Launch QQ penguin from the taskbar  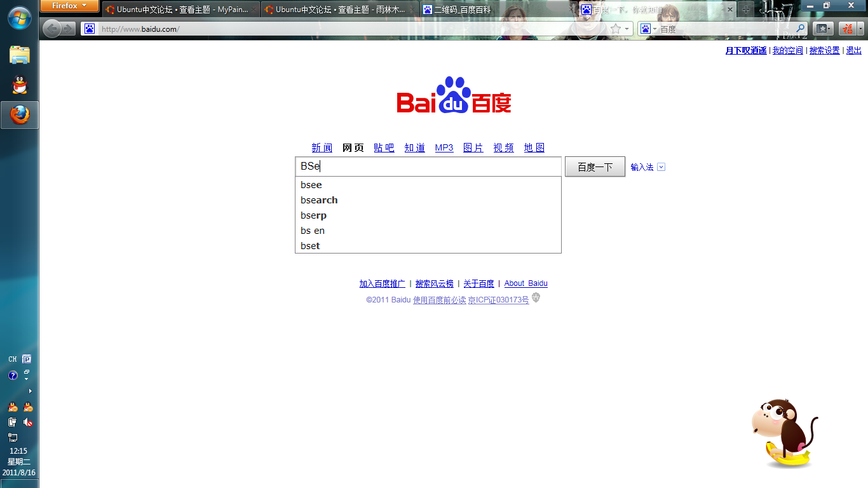click(20, 85)
